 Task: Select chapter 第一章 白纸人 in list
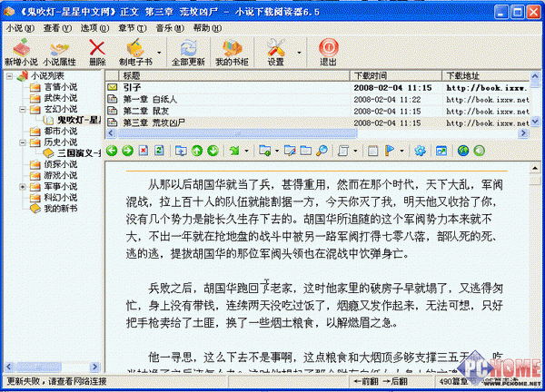tap(154, 99)
